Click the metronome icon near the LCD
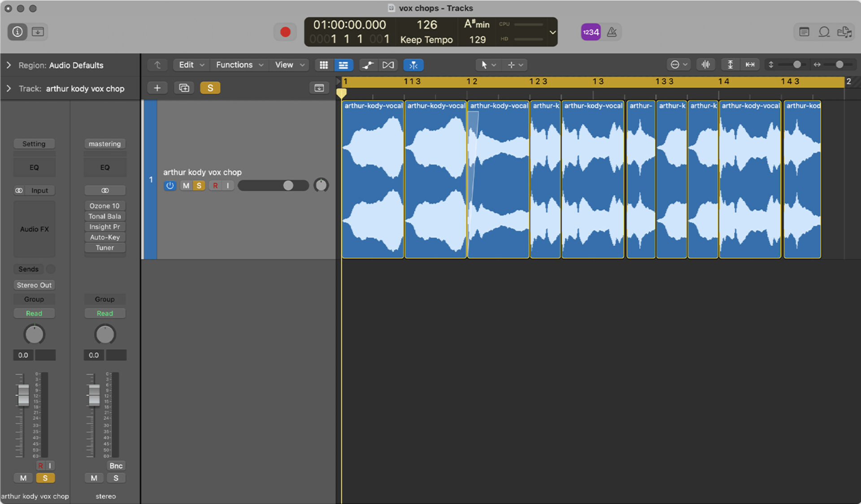Viewport: 861px width, 504px height. coord(613,32)
